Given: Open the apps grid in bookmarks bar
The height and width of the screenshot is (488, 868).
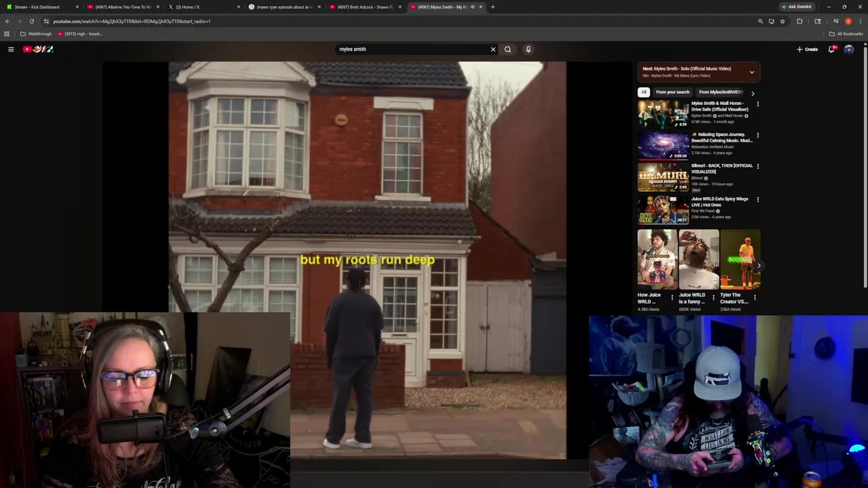Looking at the screenshot, I should pos(7,34).
